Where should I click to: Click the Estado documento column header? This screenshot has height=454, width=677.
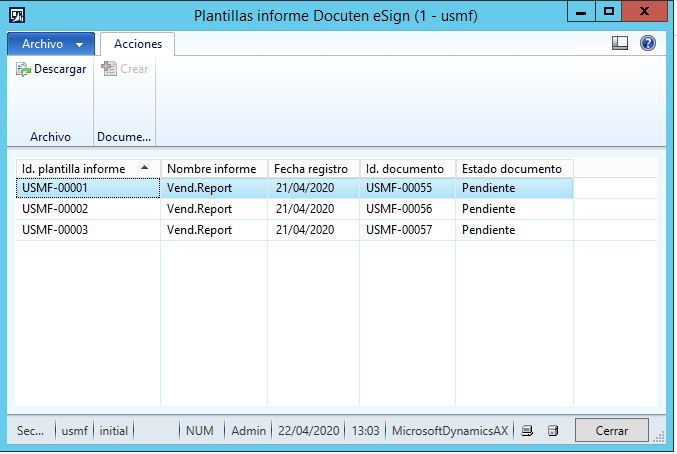pyautogui.click(x=514, y=169)
